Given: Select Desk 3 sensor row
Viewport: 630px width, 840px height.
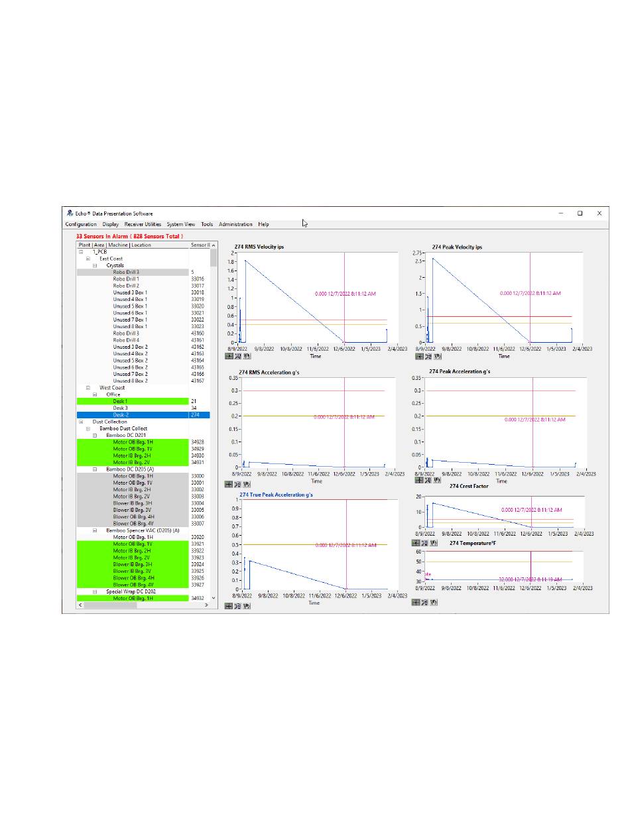Looking at the screenshot, I should tap(143, 408).
